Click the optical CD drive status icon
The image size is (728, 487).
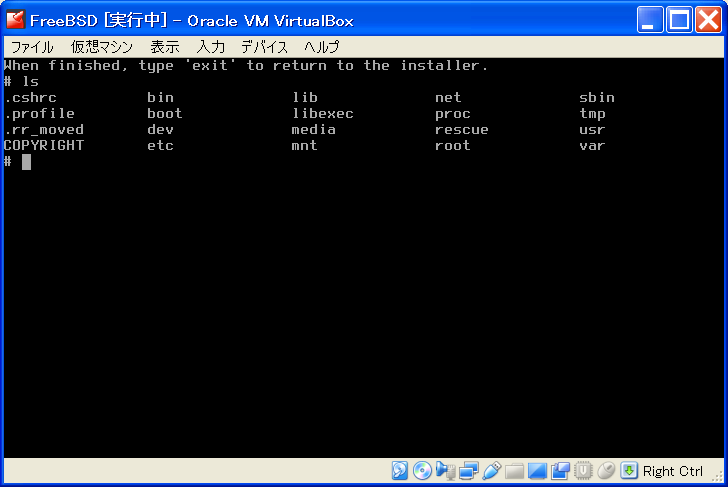coord(422,471)
